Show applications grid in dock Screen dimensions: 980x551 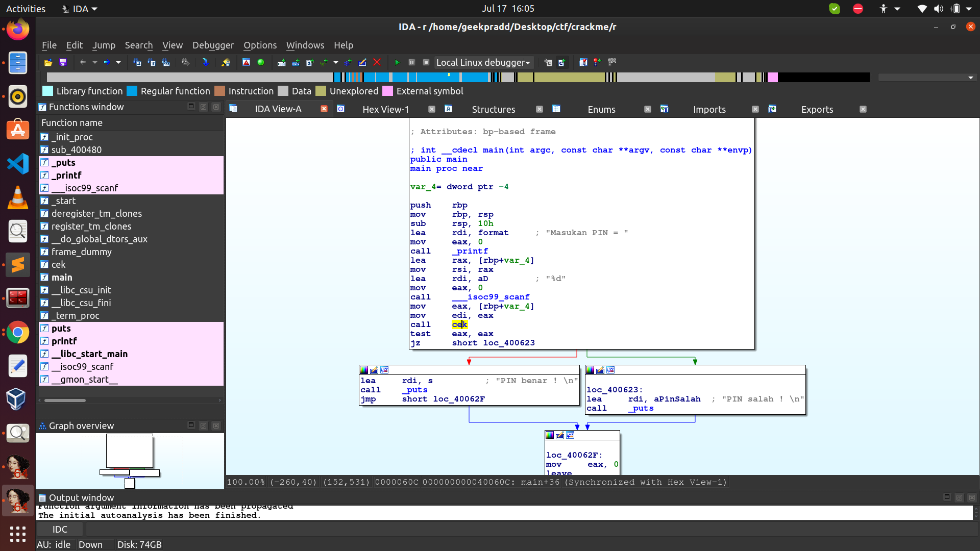click(18, 534)
